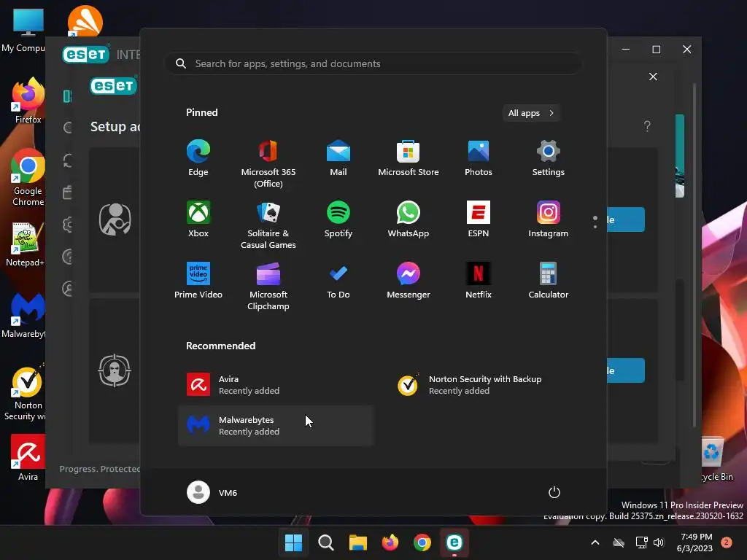Image resolution: width=747 pixels, height=560 pixels.
Task: Open the ESPN app
Action: pos(479,219)
